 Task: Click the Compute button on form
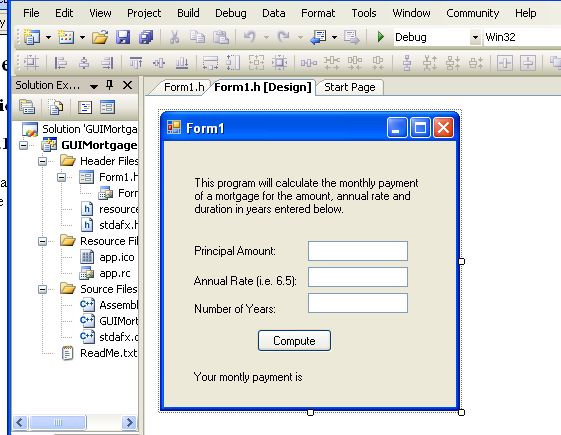coord(294,341)
